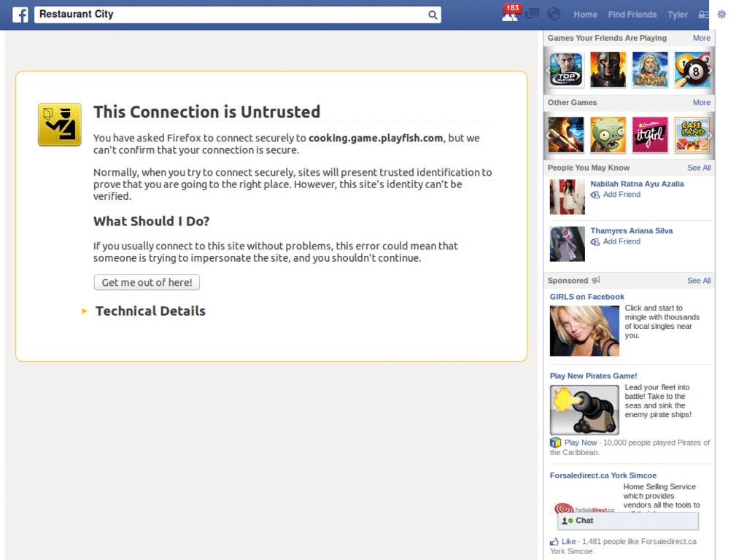Open the Top Eleven game icon

[x=566, y=69]
